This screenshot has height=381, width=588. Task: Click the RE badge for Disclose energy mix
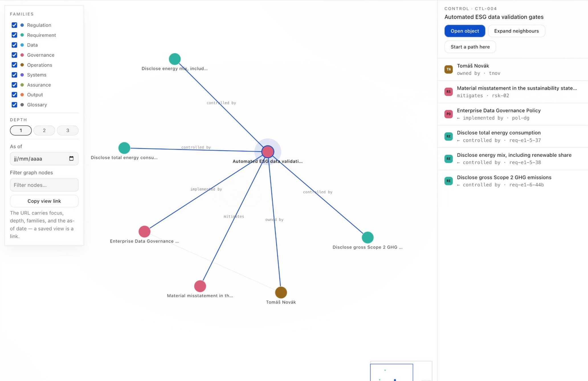[x=448, y=158]
